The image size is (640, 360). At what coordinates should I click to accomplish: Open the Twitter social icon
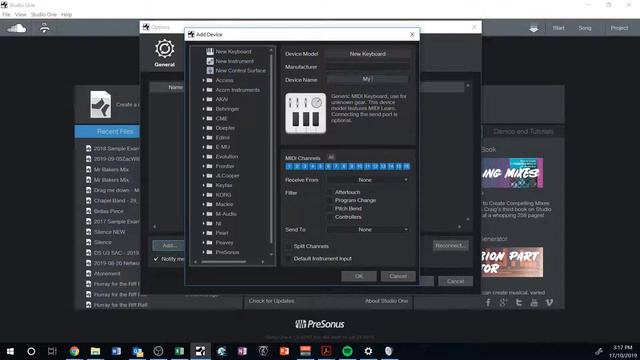(x=518, y=302)
